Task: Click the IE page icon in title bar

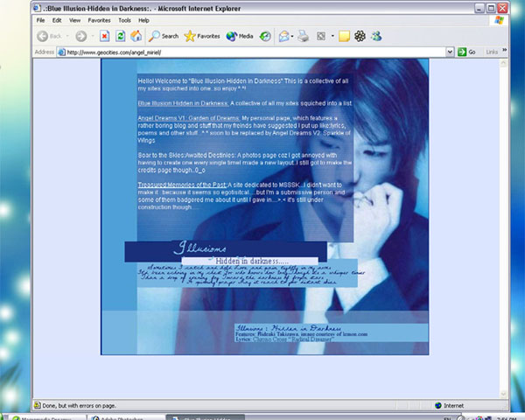Action: pyautogui.click(x=37, y=8)
